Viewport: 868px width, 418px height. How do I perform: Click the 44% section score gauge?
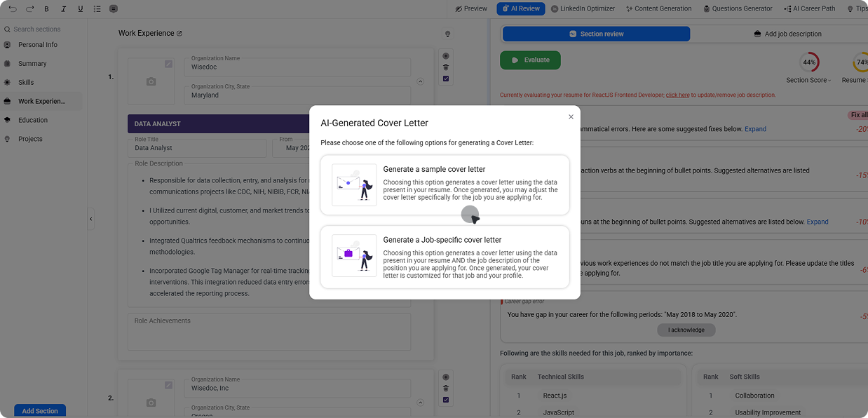[x=809, y=62]
